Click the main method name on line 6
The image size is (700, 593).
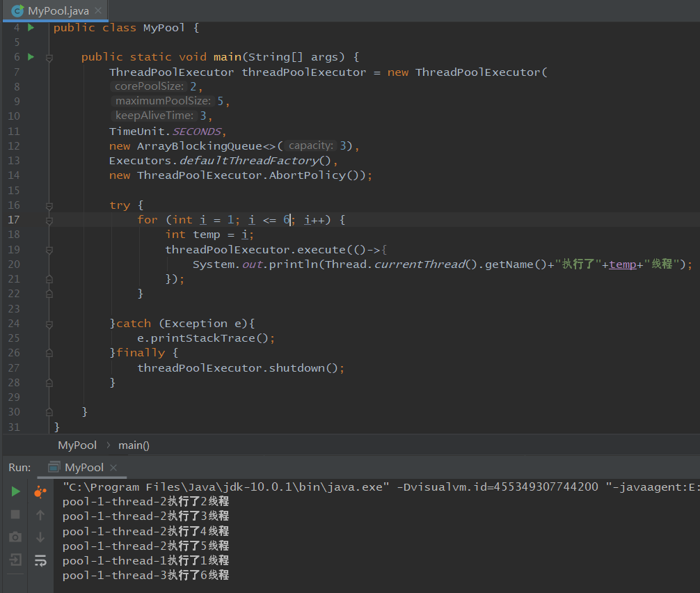(228, 57)
